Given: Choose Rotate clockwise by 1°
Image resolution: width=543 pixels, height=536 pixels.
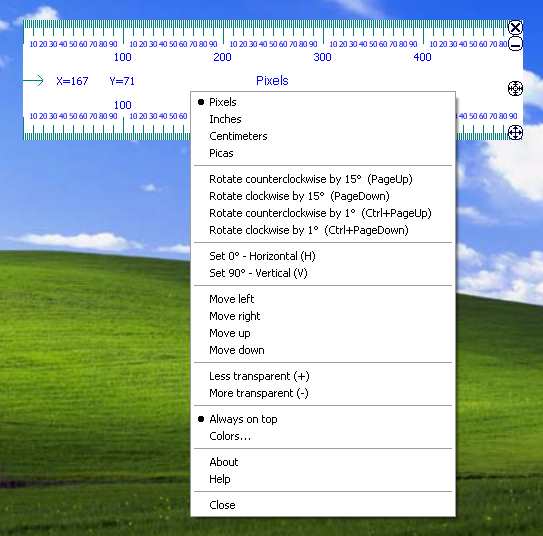Looking at the screenshot, I should pyautogui.click(x=323, y=230).
